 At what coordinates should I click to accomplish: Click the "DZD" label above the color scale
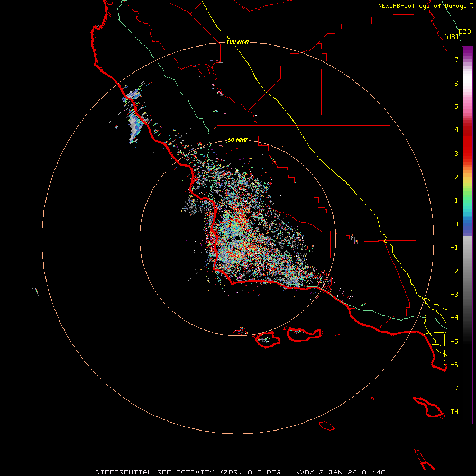[x=465, y=32]
